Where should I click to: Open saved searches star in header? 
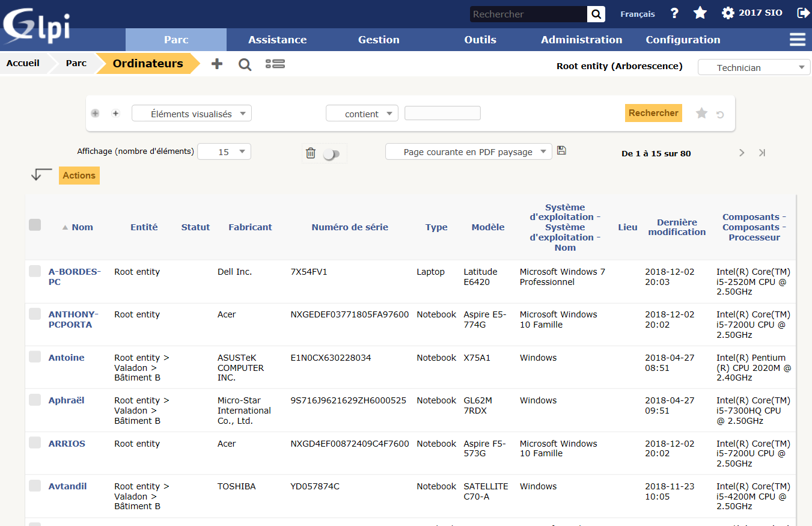[700, 13]
